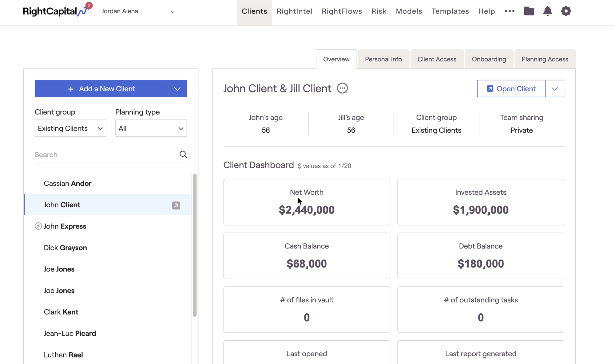Click circled ellipsis next to client name
615x364 pixels.
(342, 88)
